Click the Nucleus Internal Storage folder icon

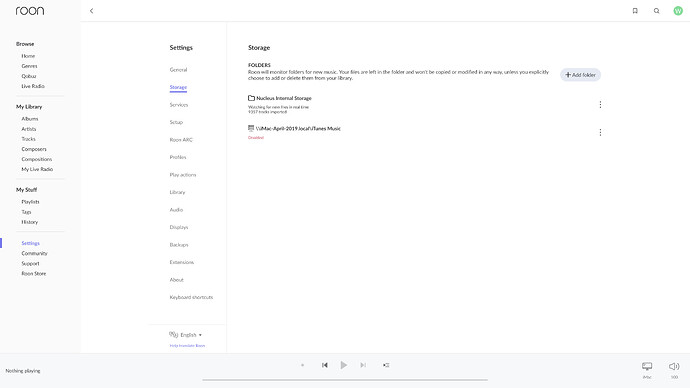(251, 98)
